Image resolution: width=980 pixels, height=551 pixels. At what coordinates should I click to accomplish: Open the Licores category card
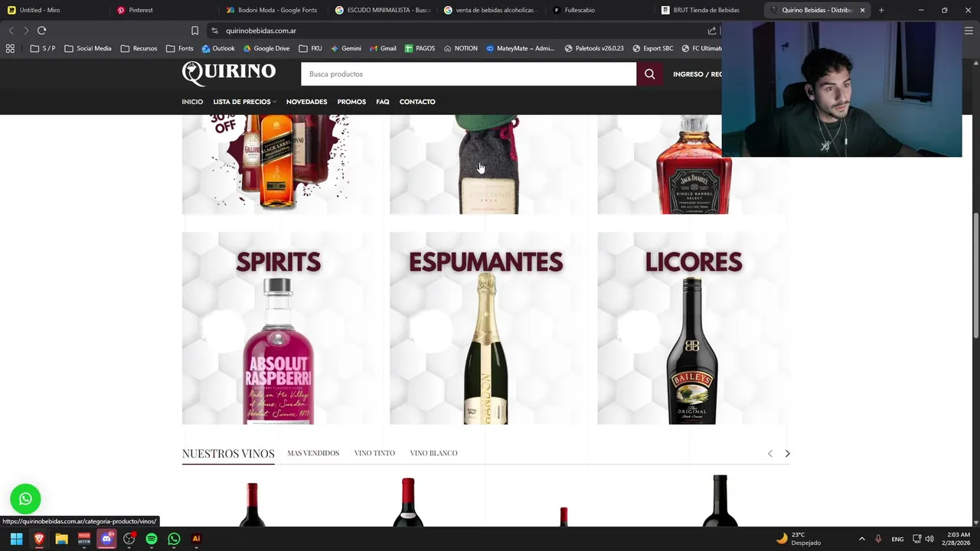(694, 328)
